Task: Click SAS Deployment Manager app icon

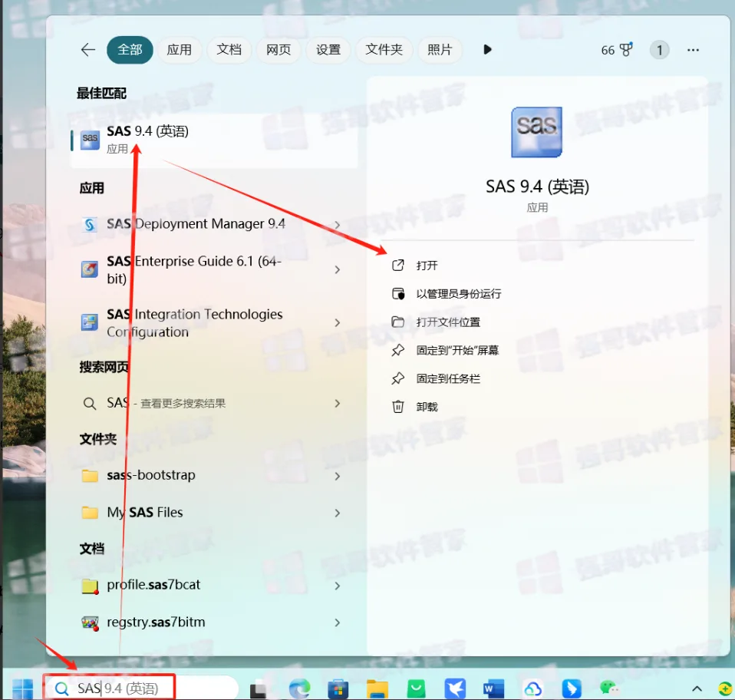Action: (x=90, y=225)
